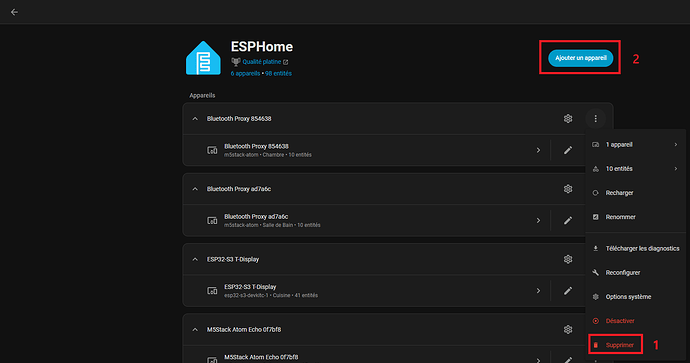Open settings gear for ESP32-S3 T-Display

coord(568,259)
